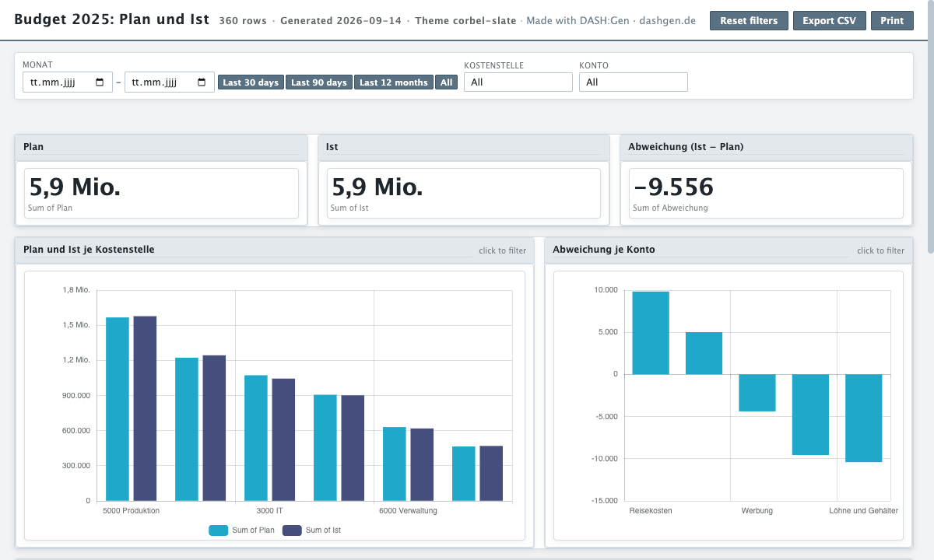Click the "5000 Produktion" axis label
The width and height of the screenshot is (934, 560).
(131, 511)
